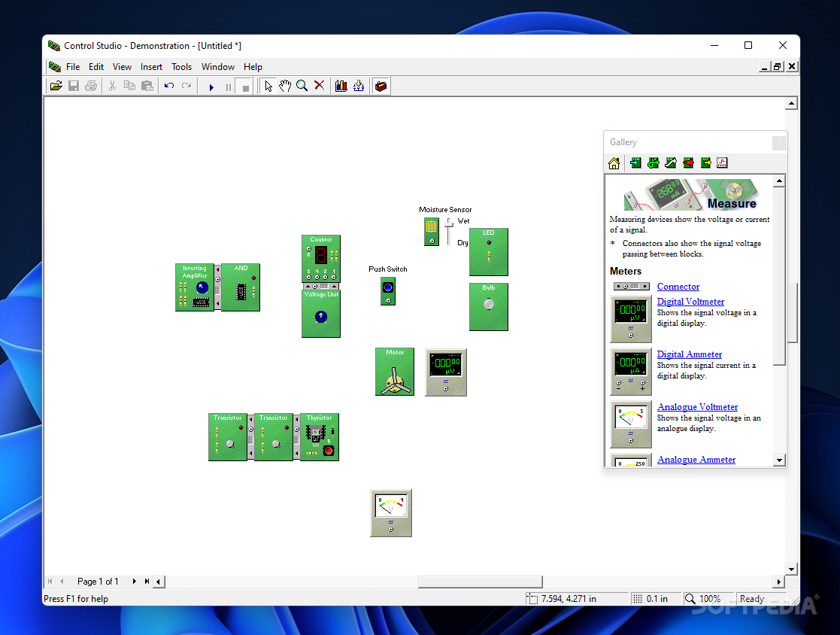The image size is (840, 635).
Task: Go to the next page with arrow
Action: tap(135, 582)
